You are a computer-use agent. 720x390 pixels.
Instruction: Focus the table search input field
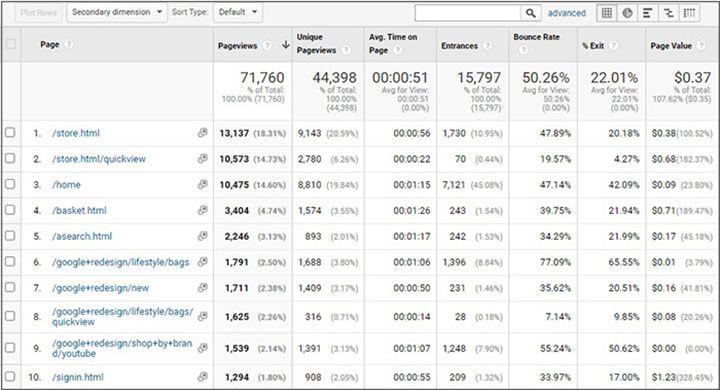(x=467, y=13)
